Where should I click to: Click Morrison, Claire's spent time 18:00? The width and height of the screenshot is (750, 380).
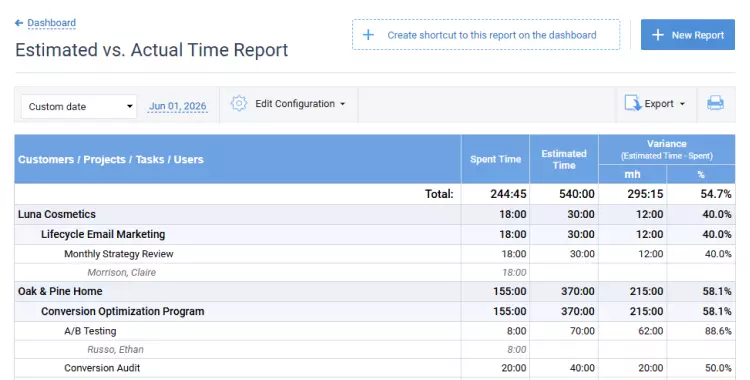pyautogui.click(x=514, y=273)
